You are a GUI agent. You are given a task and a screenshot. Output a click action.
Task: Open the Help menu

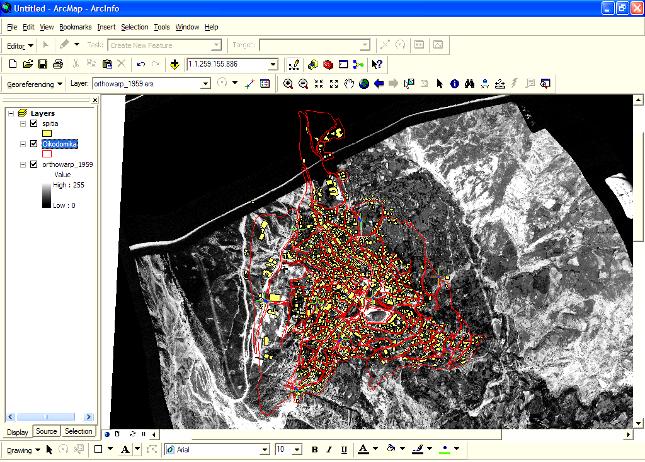point(211,27)
